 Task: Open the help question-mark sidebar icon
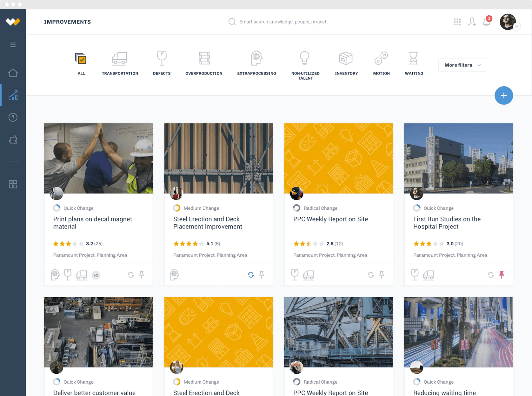[x=13, y=117]
